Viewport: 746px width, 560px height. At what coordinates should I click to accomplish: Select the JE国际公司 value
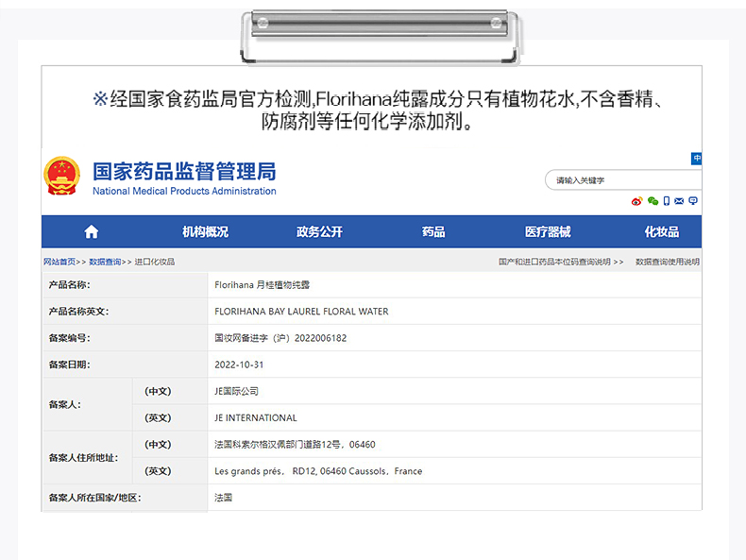(236, 392)
